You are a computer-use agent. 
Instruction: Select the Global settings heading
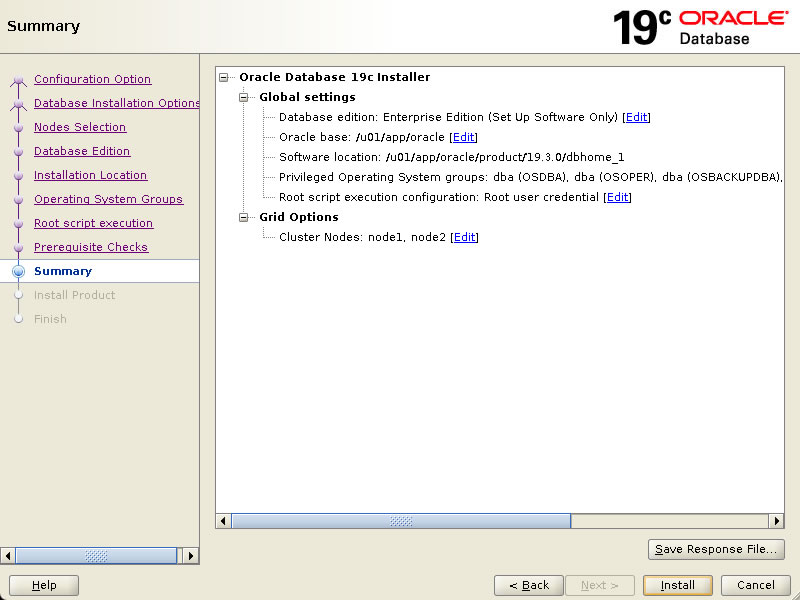[x=307, y=97]
